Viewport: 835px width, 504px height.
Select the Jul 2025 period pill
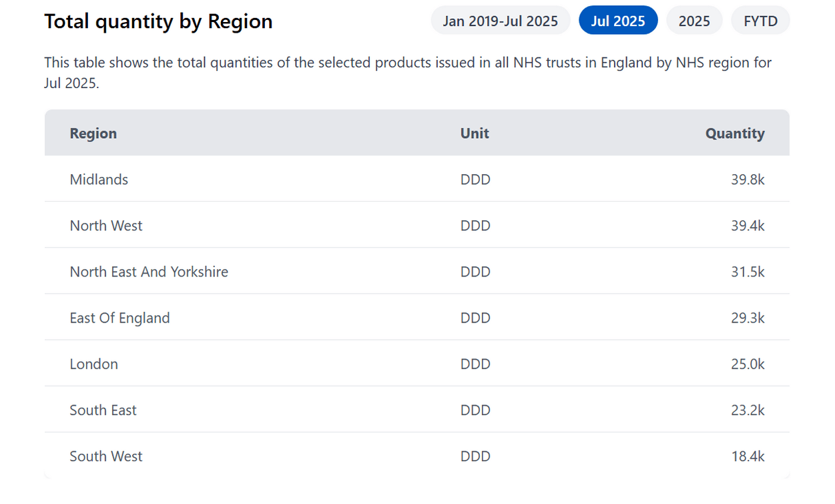tap(617, 21)
